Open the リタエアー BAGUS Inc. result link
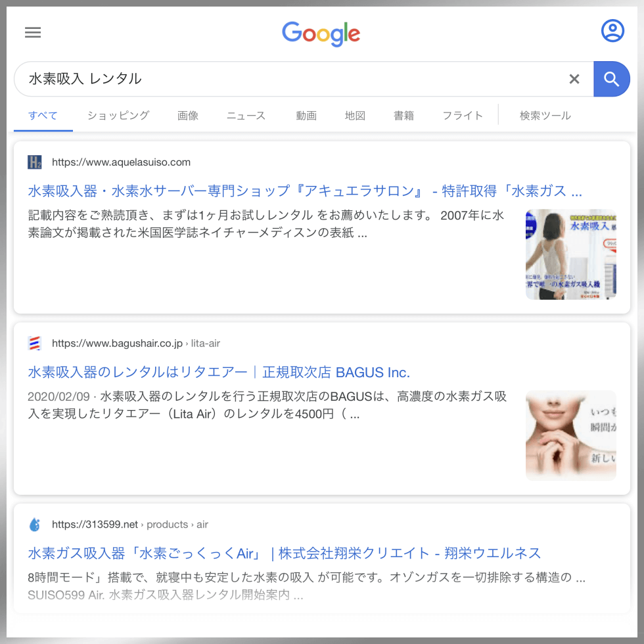This screenshot has height=644, width=644. pyautogui.click(x=219, y=372)
